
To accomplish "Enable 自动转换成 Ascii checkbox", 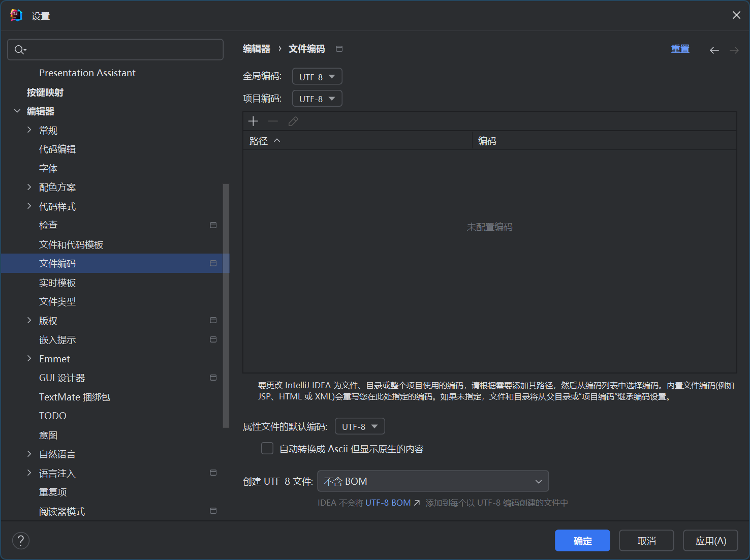I will tap(267, 448).
